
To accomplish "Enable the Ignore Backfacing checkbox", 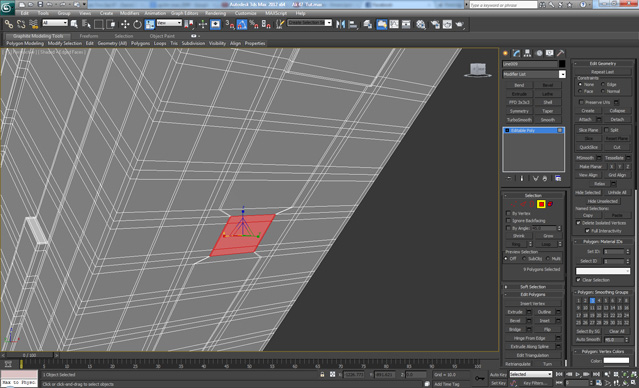I will tap(508, 221).
